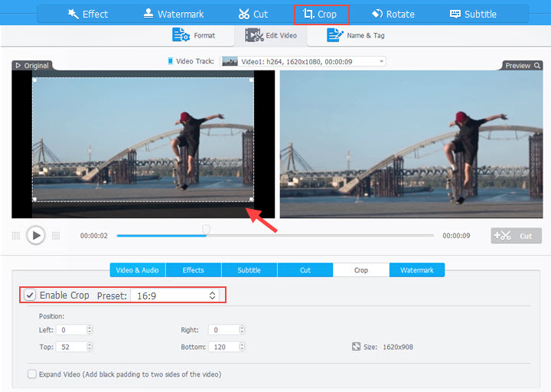Toggle the Enable Crop checkbox
Viewport: 551px width, 392px height.
point(30,295)
